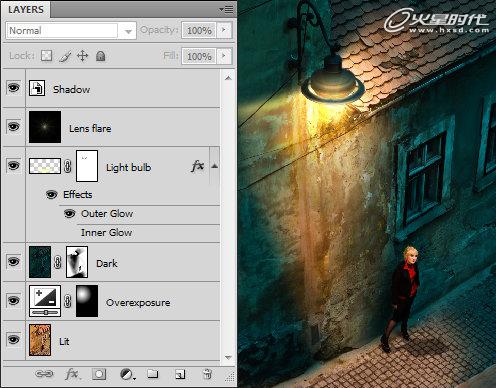Switch to the LAYERS tab
The width and height of the screenshot is (496, 388).
[x=26, y=9]
